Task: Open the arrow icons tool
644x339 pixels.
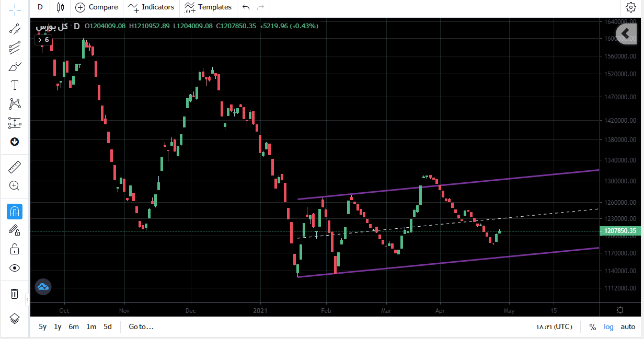Action: 15,142
